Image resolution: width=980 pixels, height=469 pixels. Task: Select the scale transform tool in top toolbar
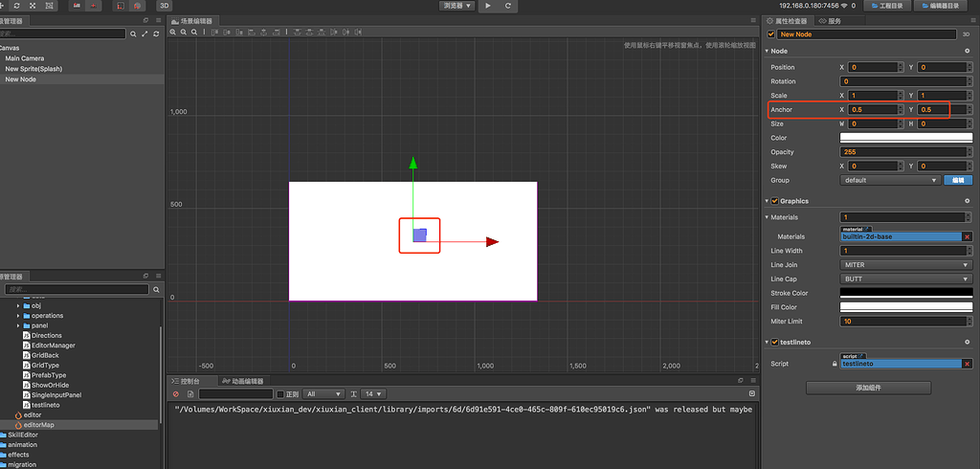(x=33, y=6)
